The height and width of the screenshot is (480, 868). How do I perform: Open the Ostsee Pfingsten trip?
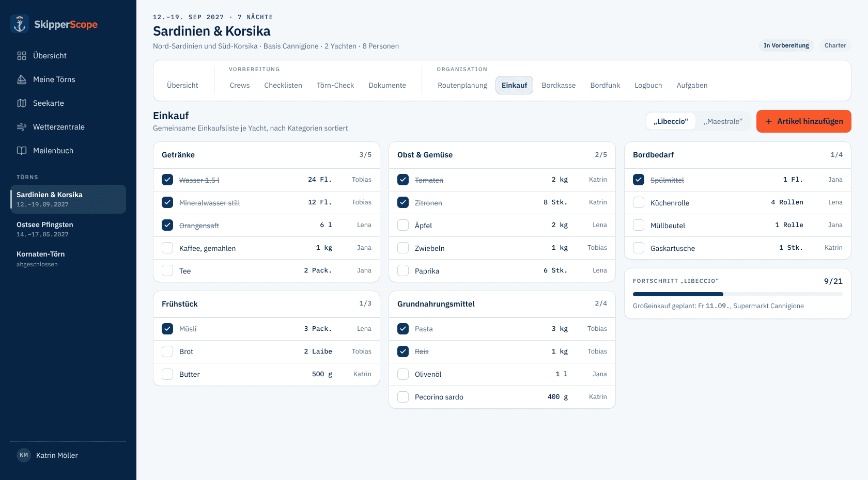pos(68,229)
